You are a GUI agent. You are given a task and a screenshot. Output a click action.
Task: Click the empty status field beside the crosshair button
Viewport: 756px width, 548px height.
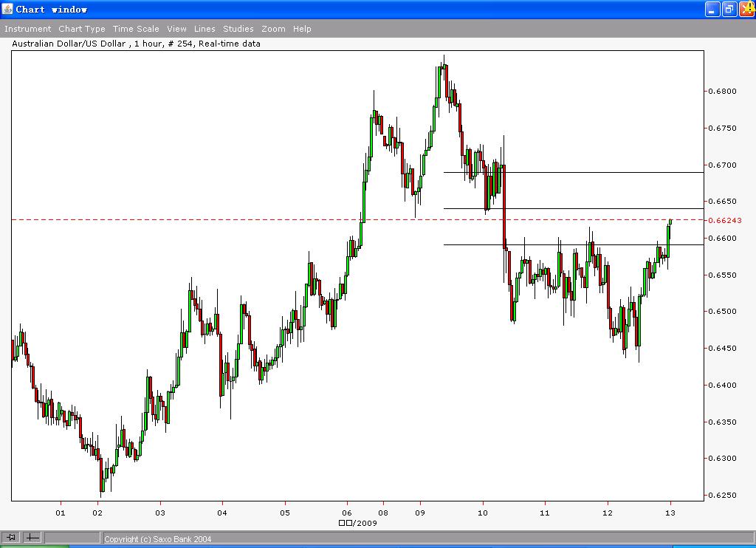[72, 537]
